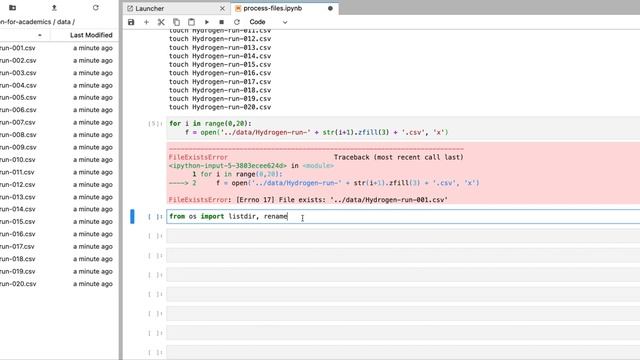Open the academics folder breadcrumb
This screenshot has height=360, width=640.
click(25, 22)
